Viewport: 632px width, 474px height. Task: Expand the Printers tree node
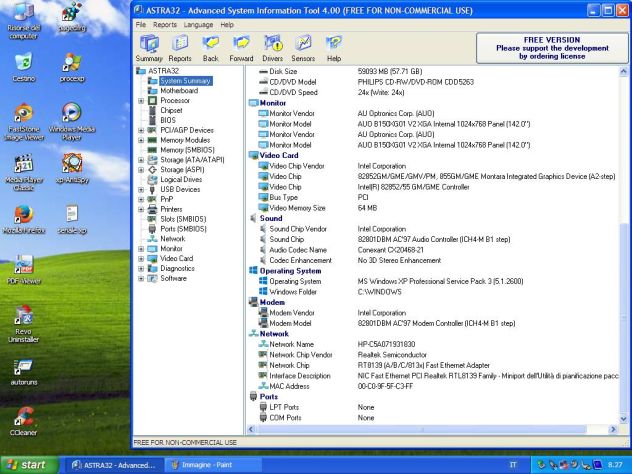pos(141,209)
